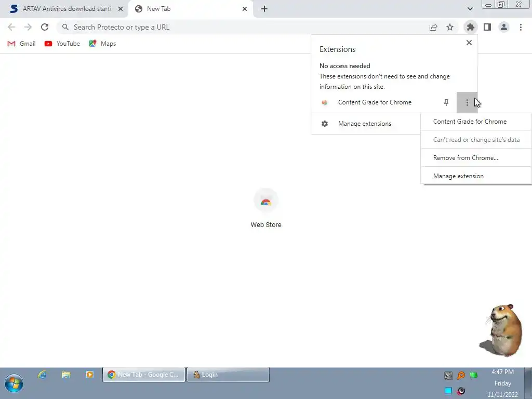Image resolution: width=532 pixels, height=399 pixels.
Task: Click the taskbar clock showing 4:47 PM
Action: [502, 383]
